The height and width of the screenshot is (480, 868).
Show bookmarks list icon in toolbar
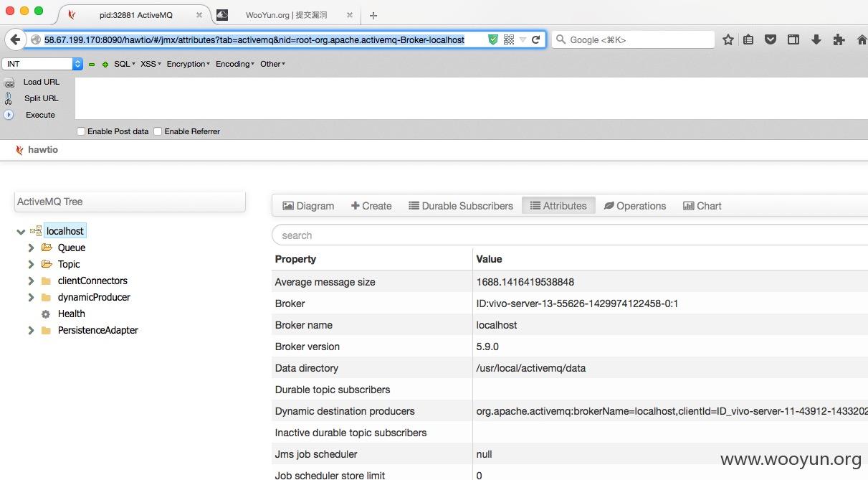coord(748,39)
